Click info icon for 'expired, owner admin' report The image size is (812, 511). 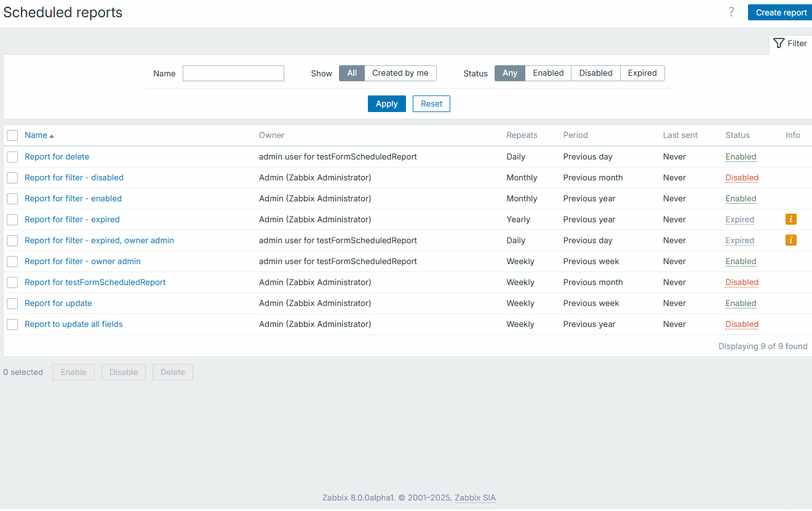pos(790,240)
